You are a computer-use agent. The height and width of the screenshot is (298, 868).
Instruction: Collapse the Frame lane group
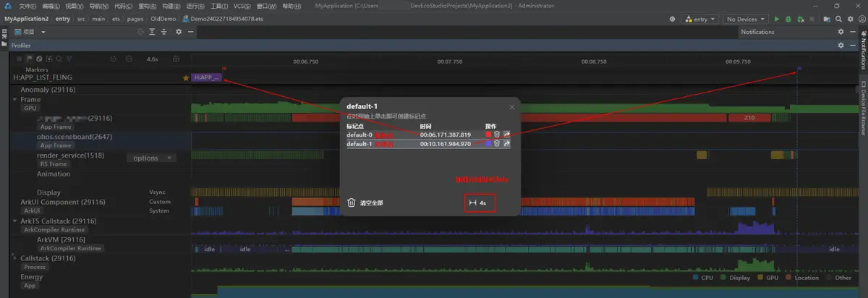tap(16, 99)
